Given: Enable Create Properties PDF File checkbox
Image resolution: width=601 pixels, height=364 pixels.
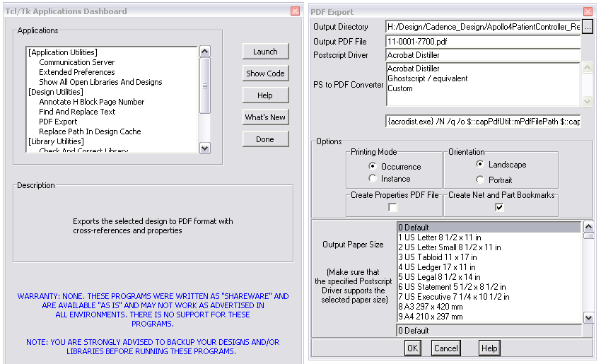Looking at the screenshot, I should 393,207.
